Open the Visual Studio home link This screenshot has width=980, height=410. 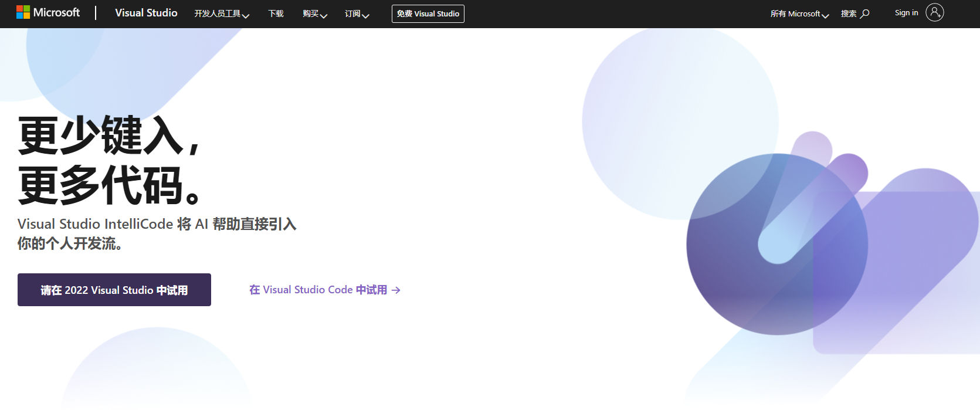tap(146, 13)
